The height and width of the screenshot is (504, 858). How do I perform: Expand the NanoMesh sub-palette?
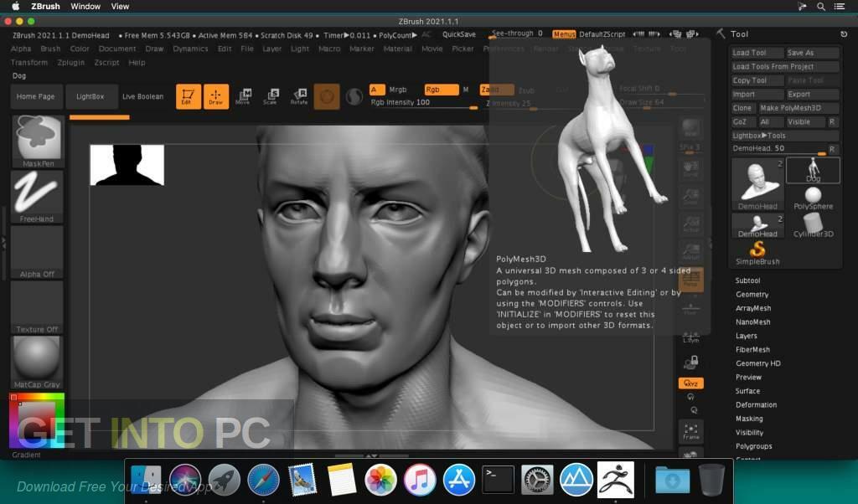[753, 322]
